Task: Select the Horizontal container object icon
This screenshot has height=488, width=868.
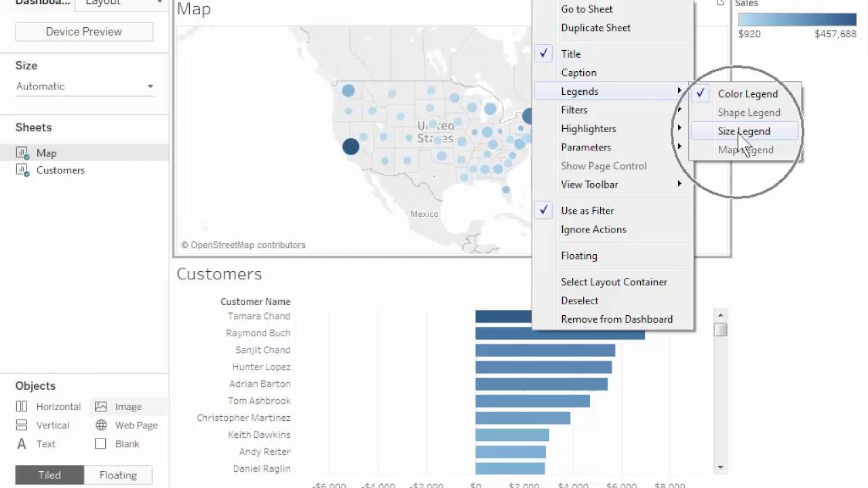Action: click(x=22, y=407)
